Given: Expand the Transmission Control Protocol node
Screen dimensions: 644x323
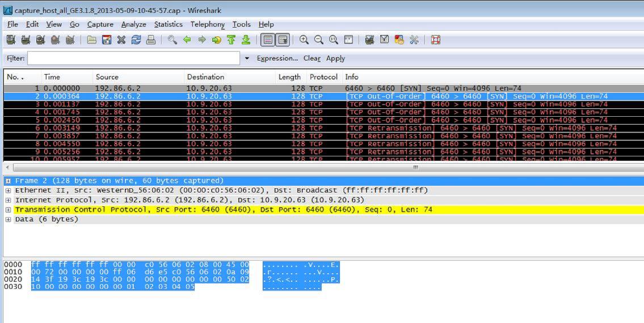Looking at the screenshot, I should tap(9, 210).
